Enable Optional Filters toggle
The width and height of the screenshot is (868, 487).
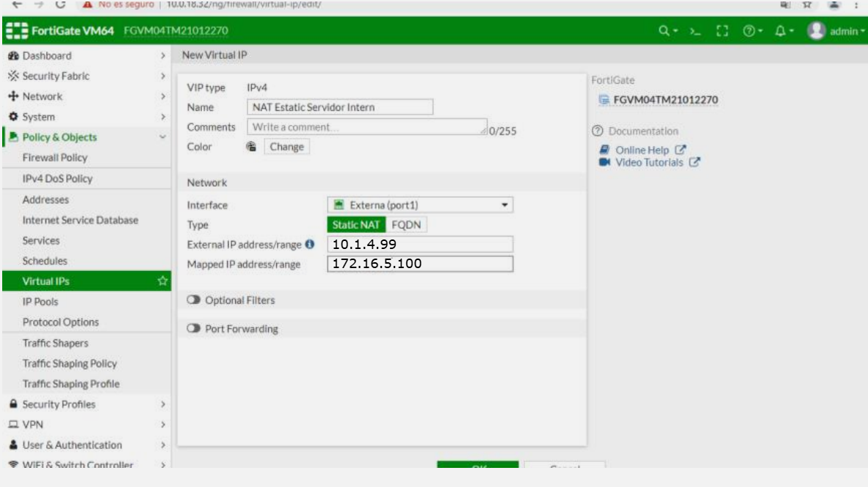pos(193,300)
